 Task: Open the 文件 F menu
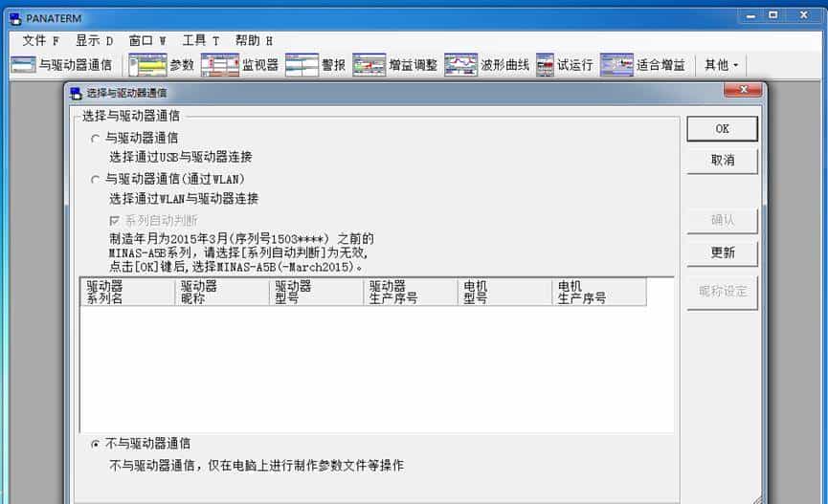click(x=40, y=40)
